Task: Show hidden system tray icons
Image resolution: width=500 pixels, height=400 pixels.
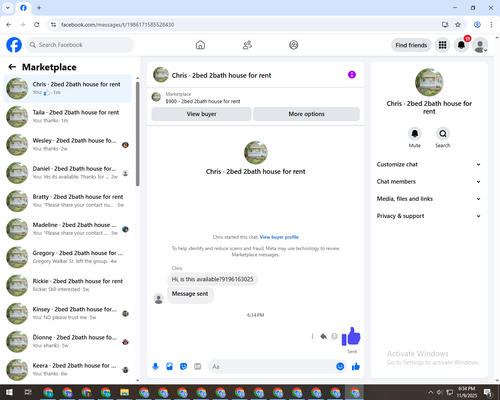Action: (431, 392)
